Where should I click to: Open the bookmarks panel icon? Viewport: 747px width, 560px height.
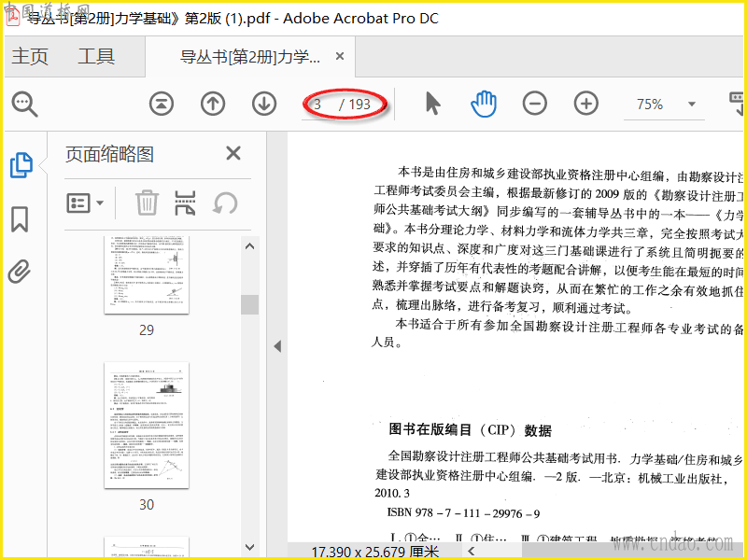point(20,219)
